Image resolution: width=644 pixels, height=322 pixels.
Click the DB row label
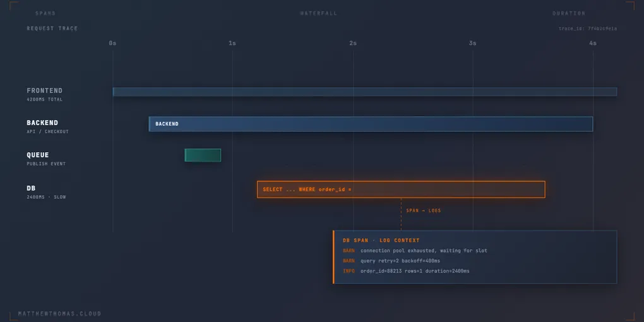[31, 188]
